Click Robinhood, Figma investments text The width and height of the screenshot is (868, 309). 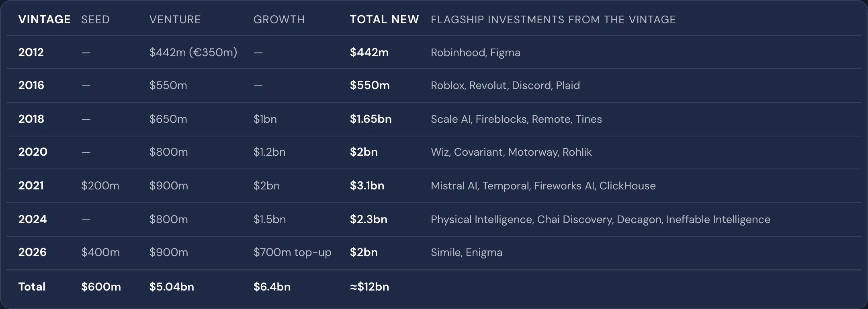pyautogui.click(x=475, y=53)
